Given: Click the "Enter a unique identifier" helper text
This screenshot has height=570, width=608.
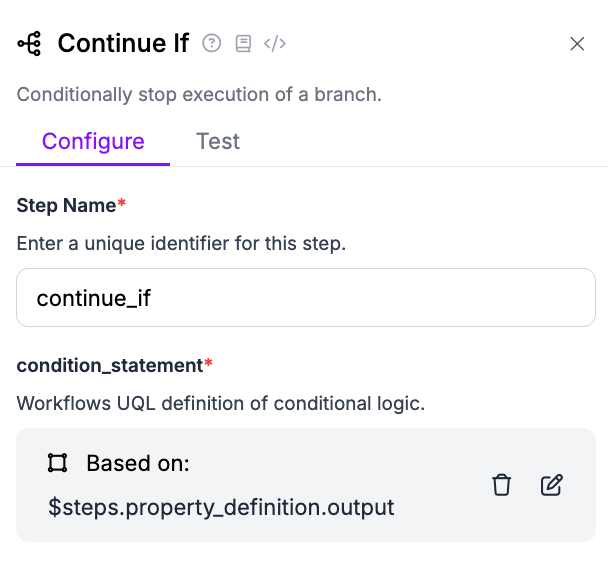Looking at the screenshot, I should pos(181,243).
